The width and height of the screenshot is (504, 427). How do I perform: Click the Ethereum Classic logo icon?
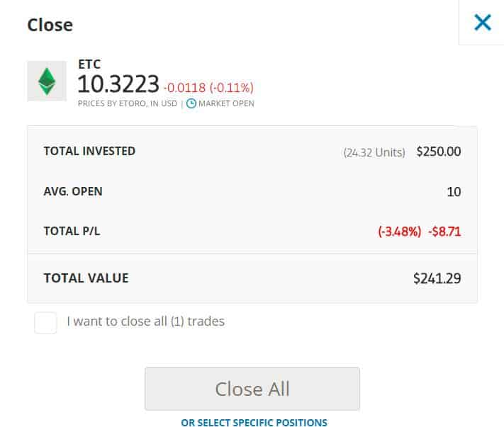tap(47, 81)
